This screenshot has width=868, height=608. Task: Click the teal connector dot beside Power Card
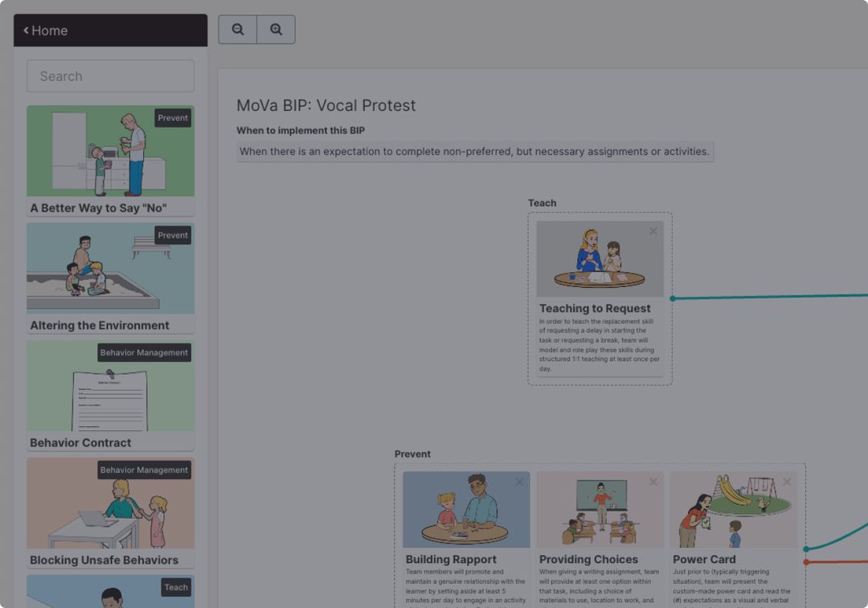click(805, 548)
